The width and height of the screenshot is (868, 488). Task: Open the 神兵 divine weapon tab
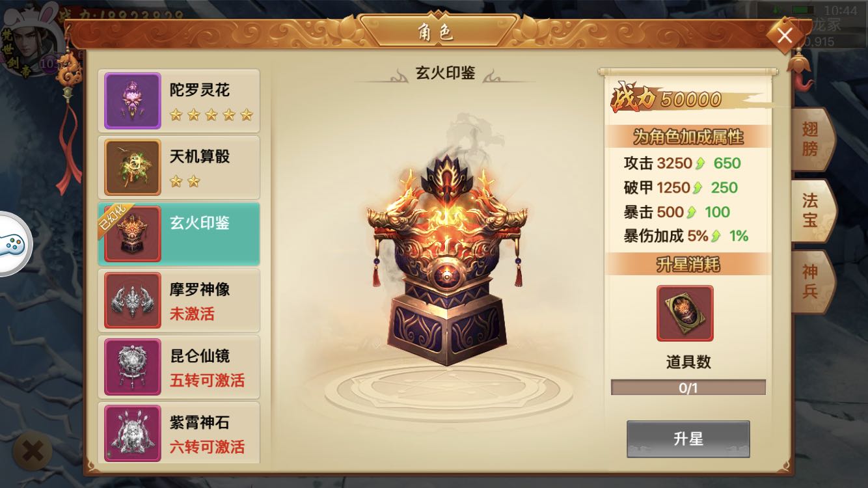811,281
